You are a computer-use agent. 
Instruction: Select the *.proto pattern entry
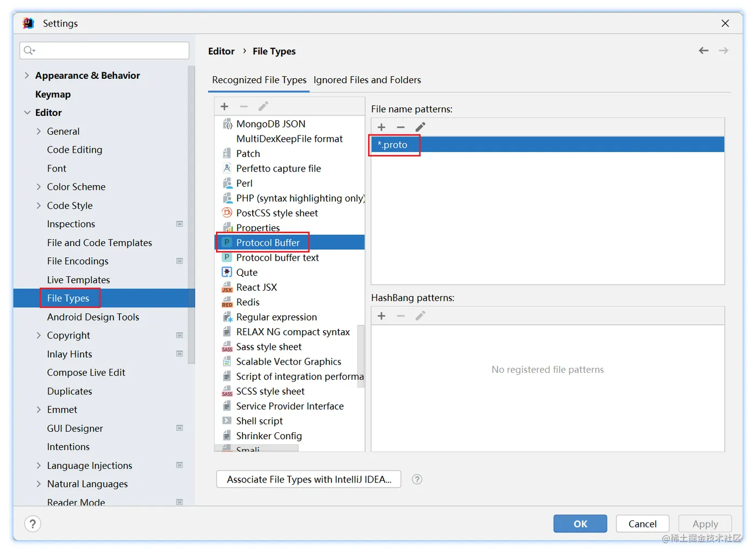click(x=548, y=145)
